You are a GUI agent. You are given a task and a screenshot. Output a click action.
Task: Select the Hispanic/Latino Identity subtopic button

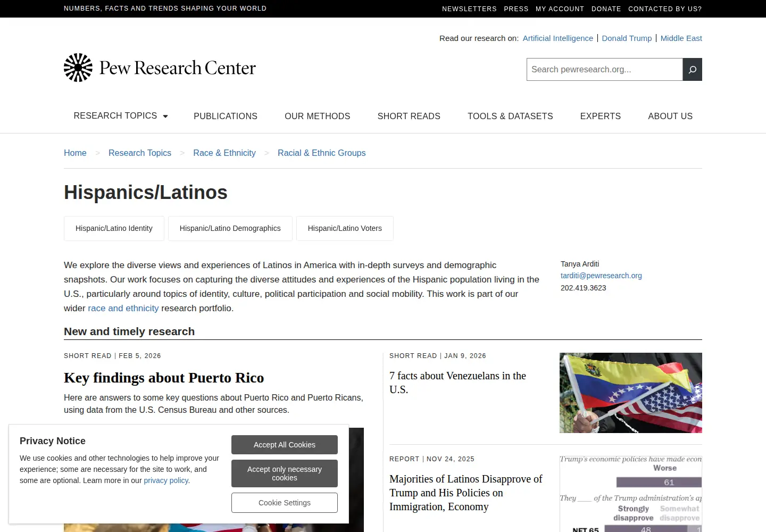pyautogui.click(x=114, y=228)
